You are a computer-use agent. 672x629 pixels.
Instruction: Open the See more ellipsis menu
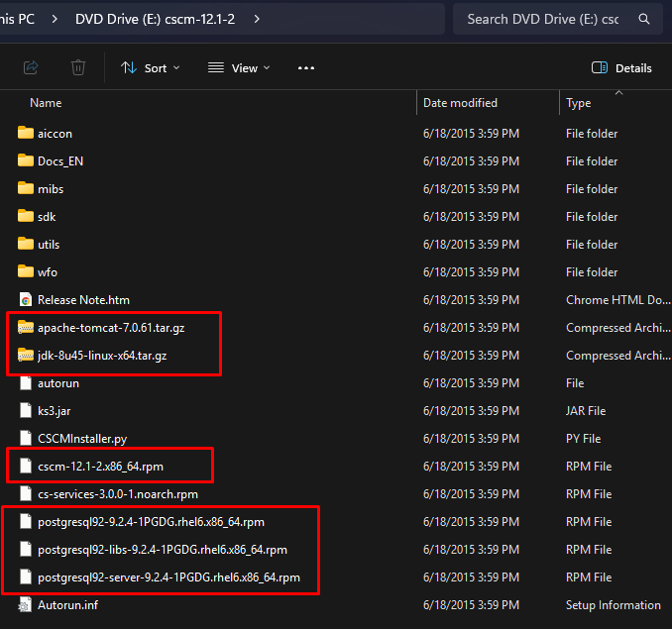(305, 68)
